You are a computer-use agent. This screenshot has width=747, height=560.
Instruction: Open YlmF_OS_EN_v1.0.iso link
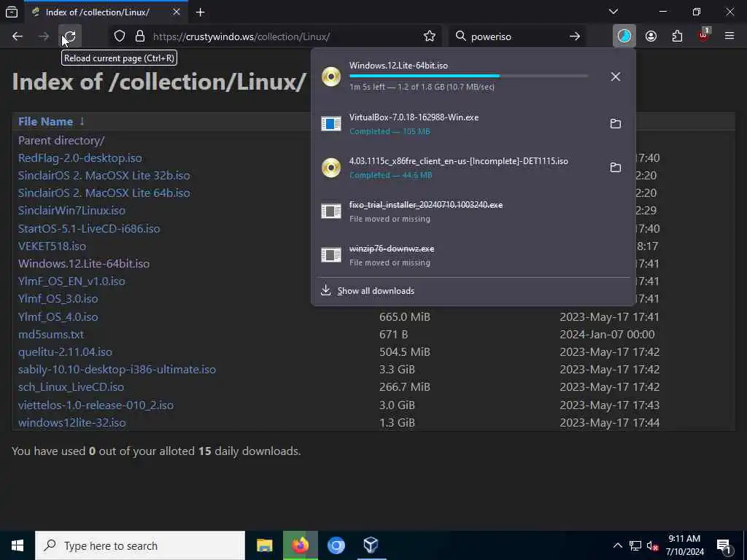(x=71, y=281)
